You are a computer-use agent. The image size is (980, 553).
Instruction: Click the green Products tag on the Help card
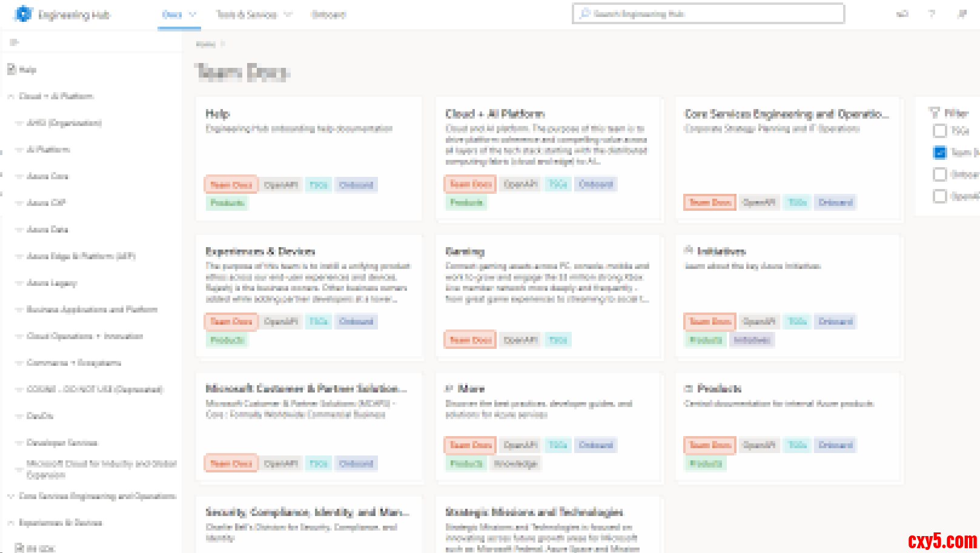point(227,203)
